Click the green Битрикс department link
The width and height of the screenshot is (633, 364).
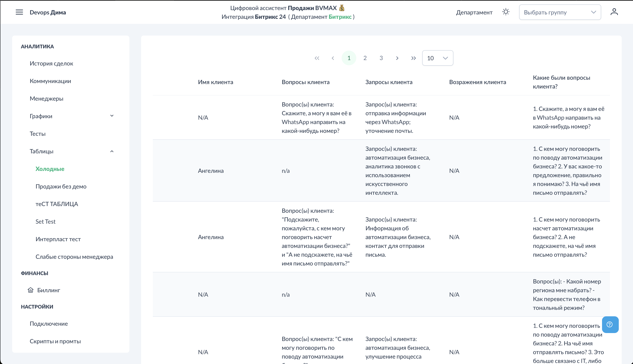[340, 17]
